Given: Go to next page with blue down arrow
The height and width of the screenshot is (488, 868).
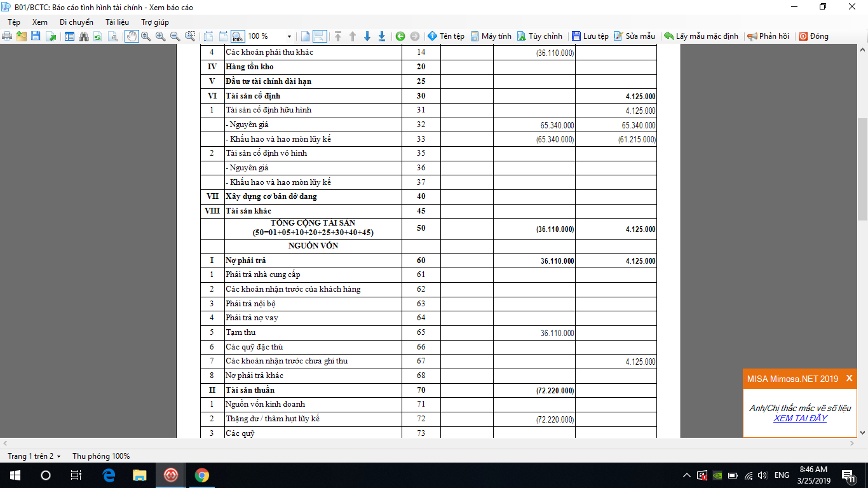Looking at the screenshot, I should (x=367, y=36).
